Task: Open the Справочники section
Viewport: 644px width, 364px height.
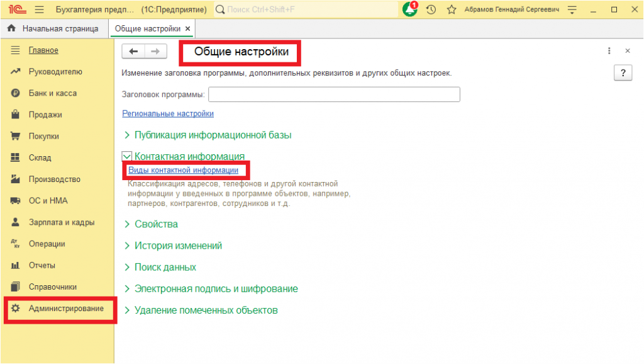Action: click(53, 287)
